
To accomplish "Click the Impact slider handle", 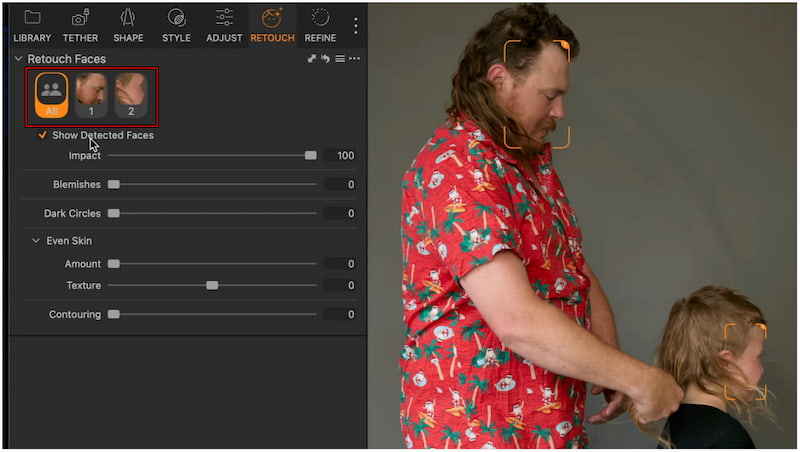I will tap(311, 156).
